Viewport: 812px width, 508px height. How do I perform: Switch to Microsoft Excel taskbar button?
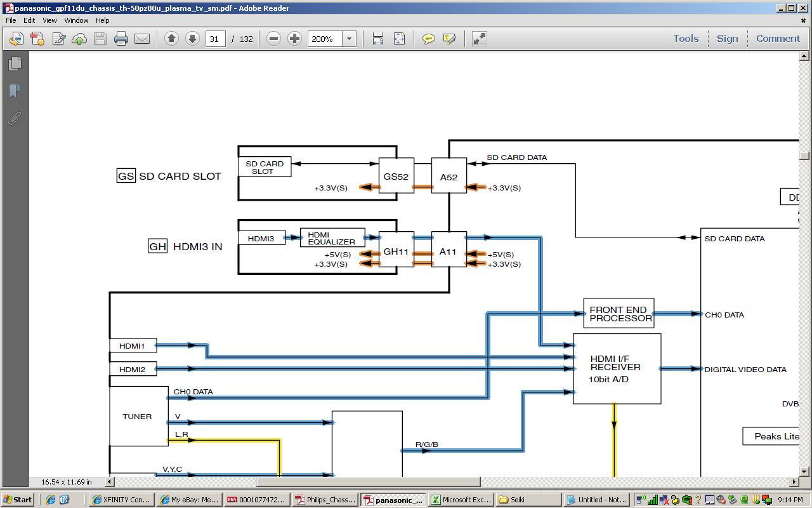click(460, 500)
